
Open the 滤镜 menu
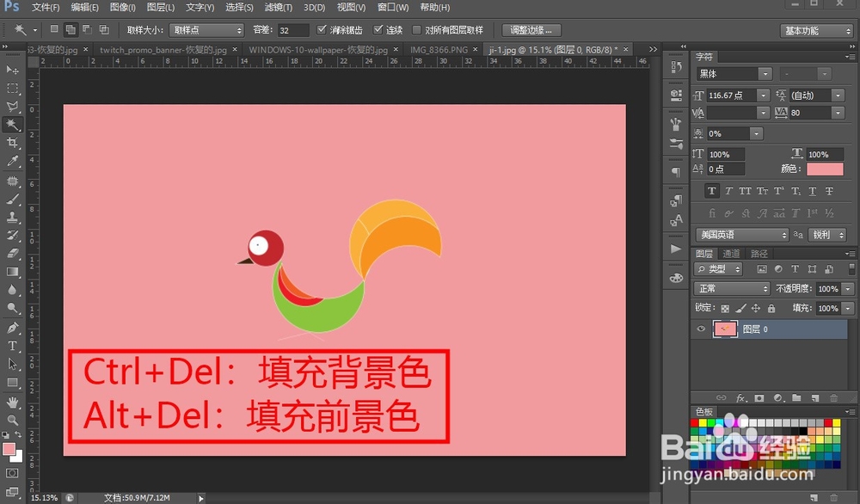coord(277,7)
